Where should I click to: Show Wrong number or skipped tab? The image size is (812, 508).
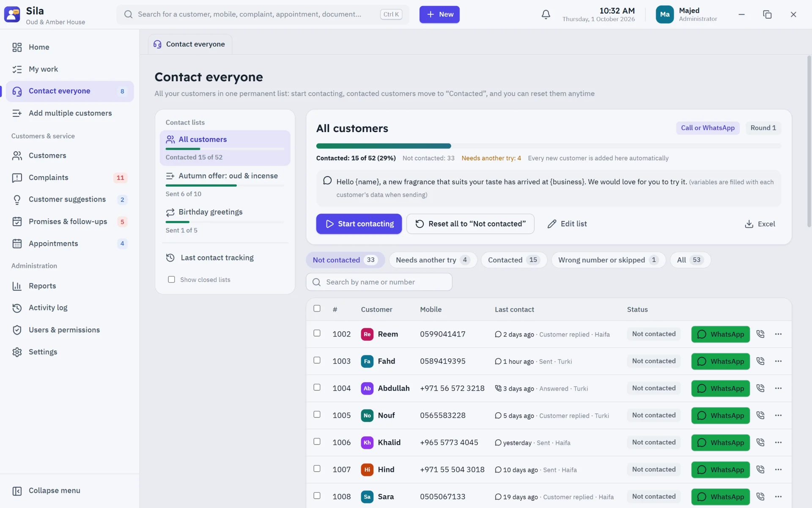coord(608,260)
